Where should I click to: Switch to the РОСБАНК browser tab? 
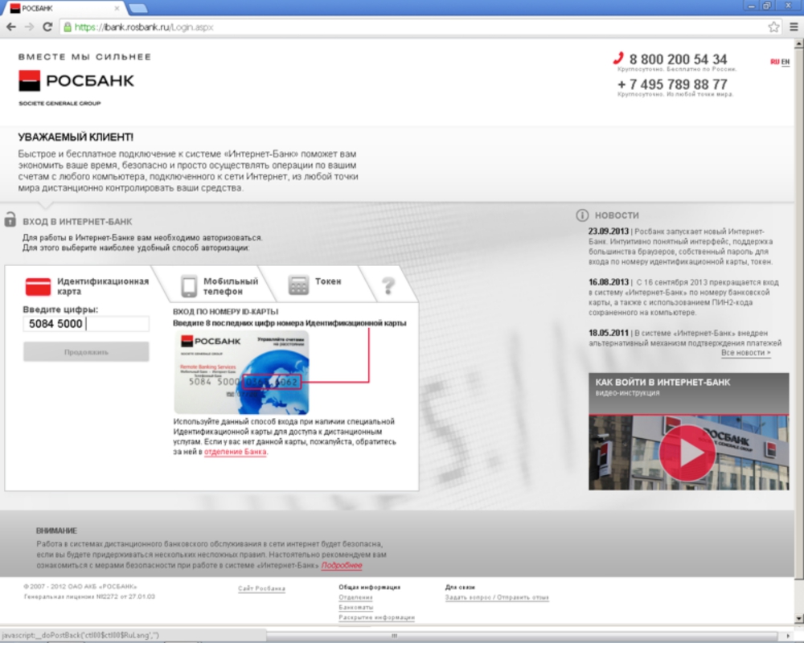(x=64, y=8)
